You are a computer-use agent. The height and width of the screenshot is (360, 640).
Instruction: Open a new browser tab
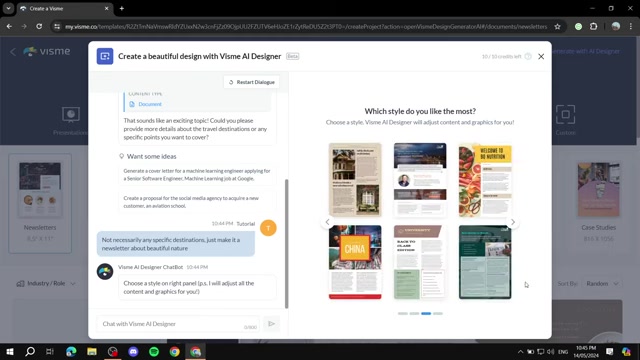[x=122, y=9]
